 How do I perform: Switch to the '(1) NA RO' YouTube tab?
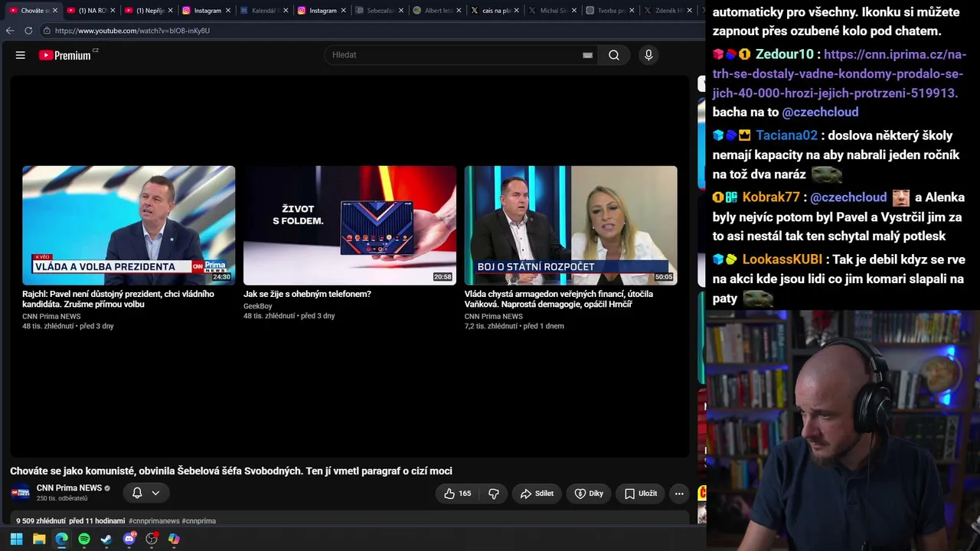click(x=90, y=11)
